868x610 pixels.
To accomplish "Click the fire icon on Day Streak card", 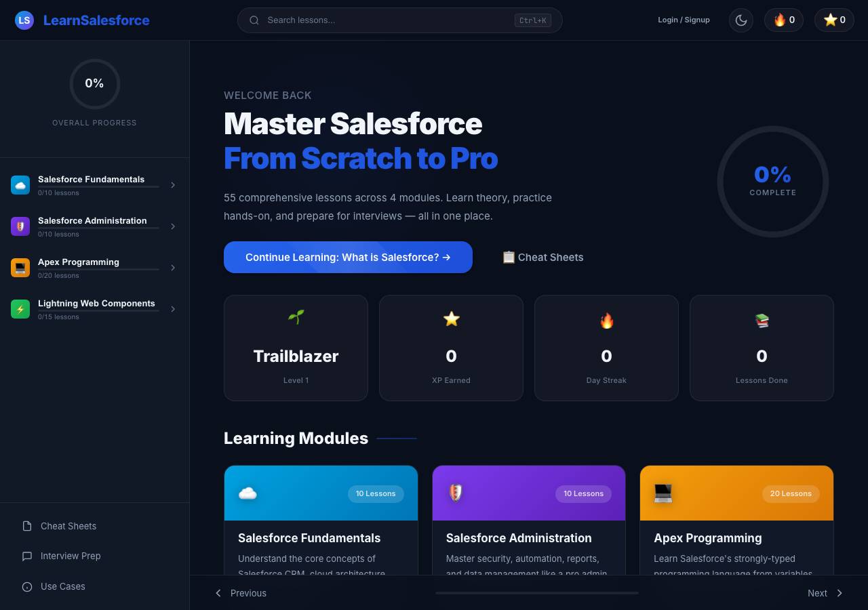I will 606,321.
